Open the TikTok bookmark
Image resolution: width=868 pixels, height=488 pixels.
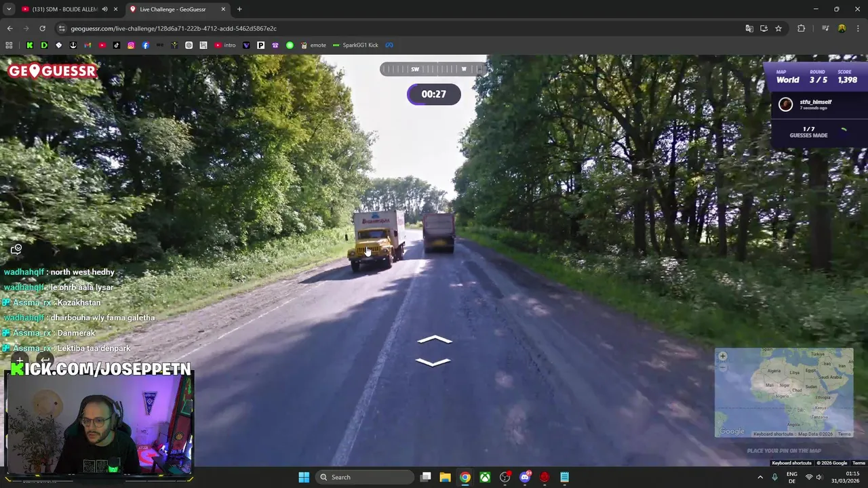tap(117, 45)
